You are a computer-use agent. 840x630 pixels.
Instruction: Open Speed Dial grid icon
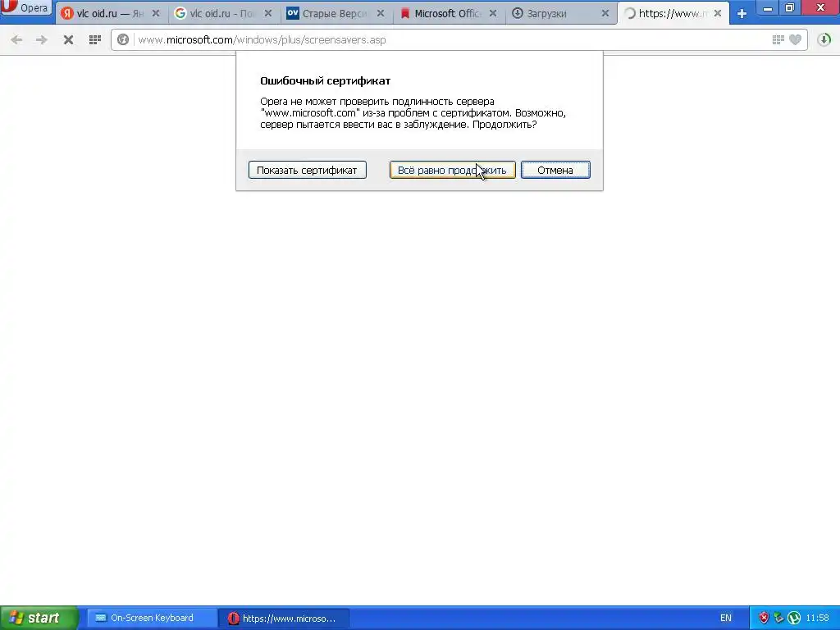click(95, 39)
